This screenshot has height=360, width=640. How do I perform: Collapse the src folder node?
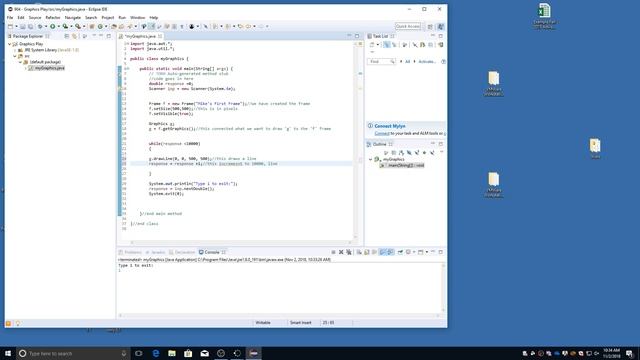point(15,56)
